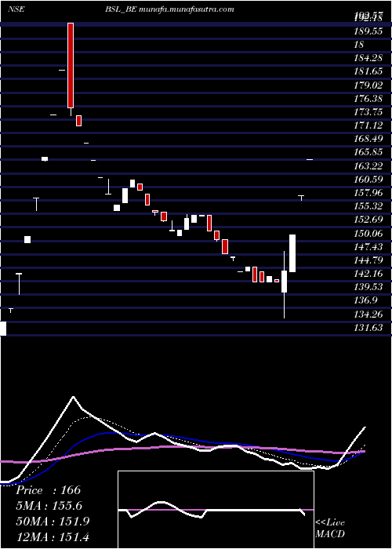Click the 181.65 price axis label
The width and height of the screenshot is (392, 549).
click(x=368, y=71)
